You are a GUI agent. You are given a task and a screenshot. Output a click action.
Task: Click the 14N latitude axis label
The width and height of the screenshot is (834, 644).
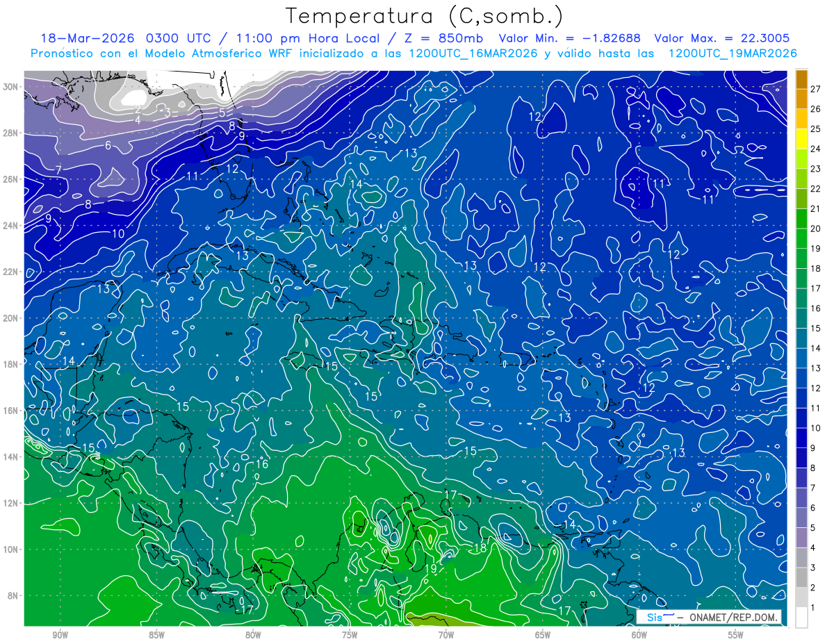pyautogui.click(x=10, y=457)
